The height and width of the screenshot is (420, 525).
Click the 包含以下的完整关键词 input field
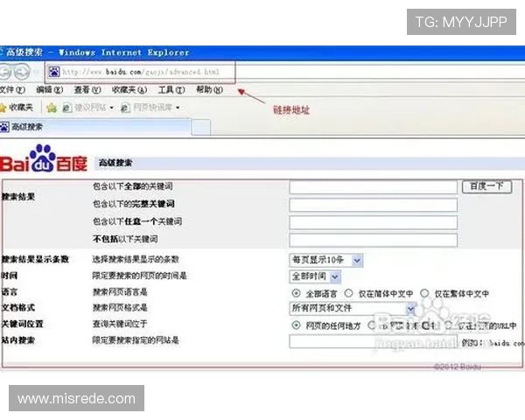pyautogui.click(x=374, y=205)
